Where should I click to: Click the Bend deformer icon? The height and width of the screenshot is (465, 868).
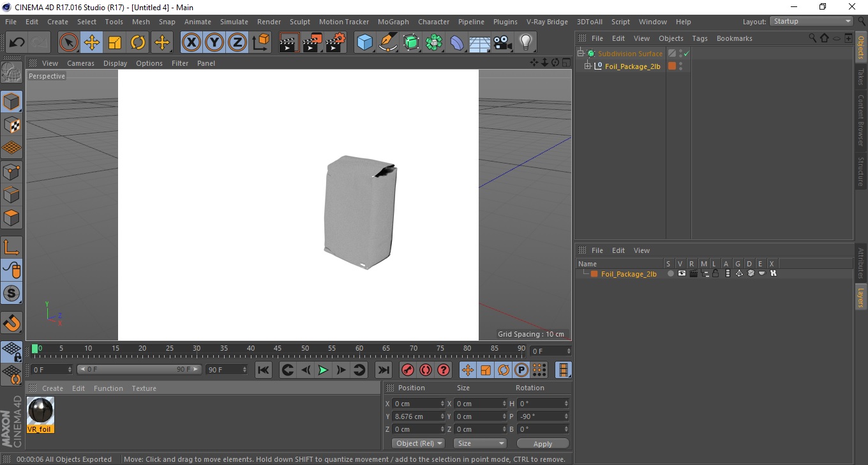tap(457, 43)
